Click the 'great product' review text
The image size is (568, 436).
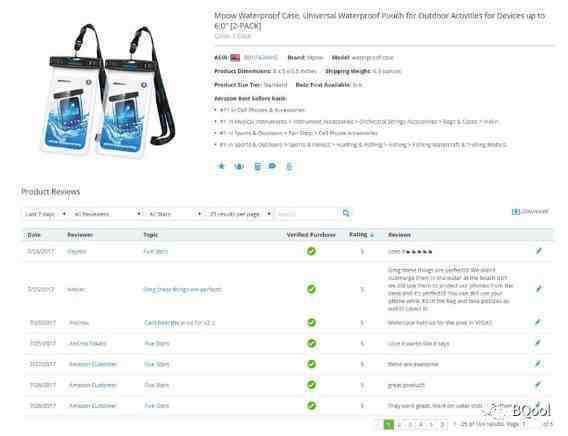point(406,385)
